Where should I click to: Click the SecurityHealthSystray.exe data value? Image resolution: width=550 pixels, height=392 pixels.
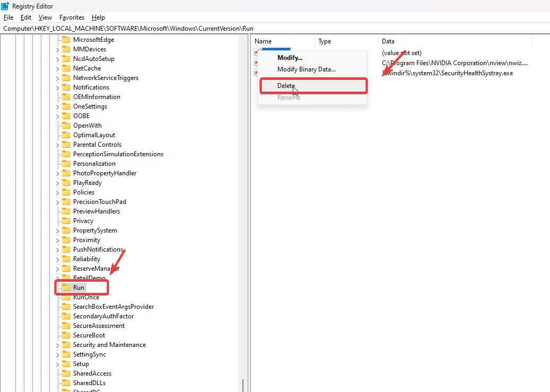point(447,73)
